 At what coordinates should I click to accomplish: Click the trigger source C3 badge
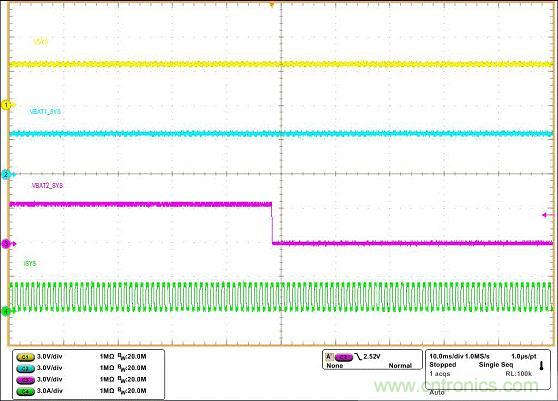coord(344,357)
